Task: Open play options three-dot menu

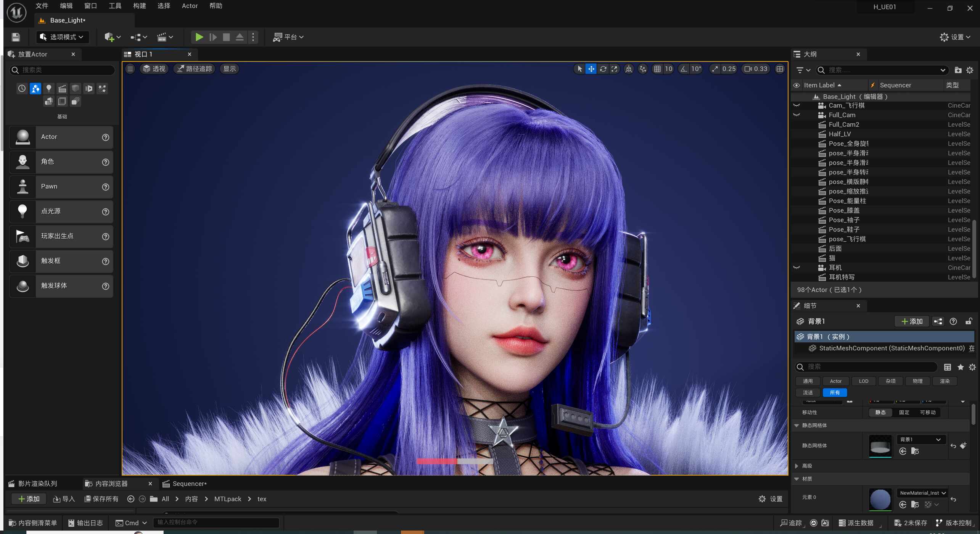Action: click(253, 37)
